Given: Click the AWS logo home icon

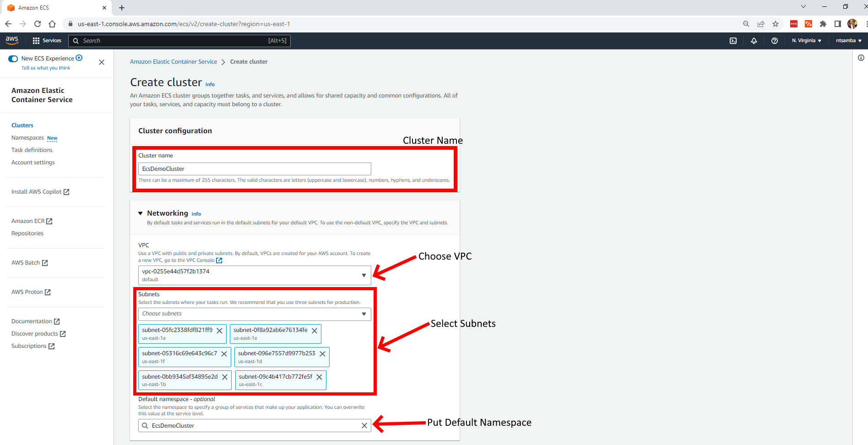Looking at the screenshot, I should coord(12,40).
